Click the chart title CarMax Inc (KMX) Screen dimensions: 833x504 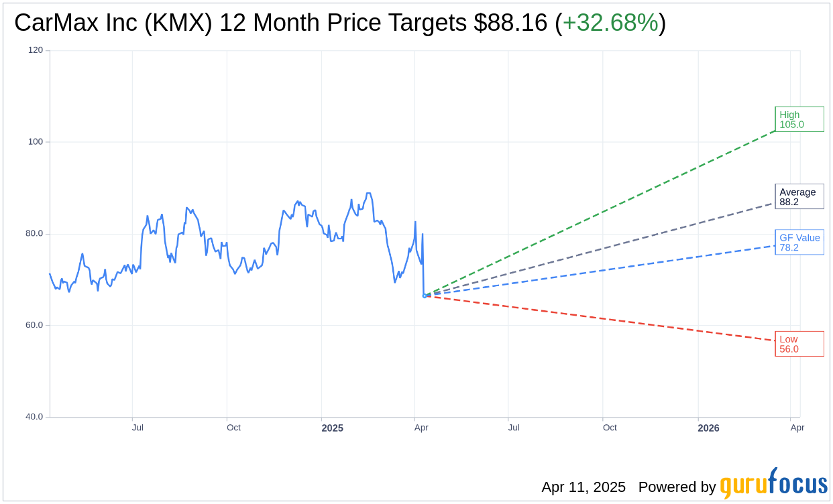113,23
